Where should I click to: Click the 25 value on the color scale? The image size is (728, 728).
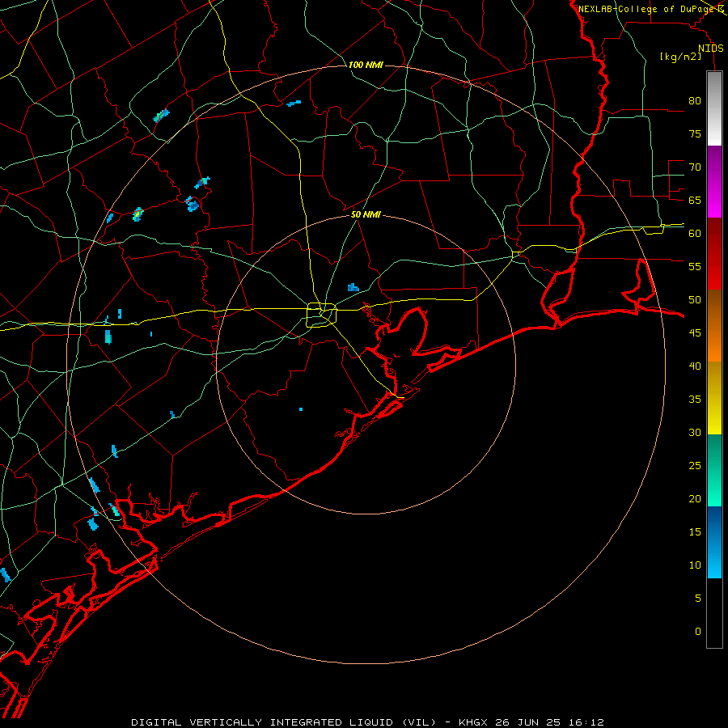(695, 465)
